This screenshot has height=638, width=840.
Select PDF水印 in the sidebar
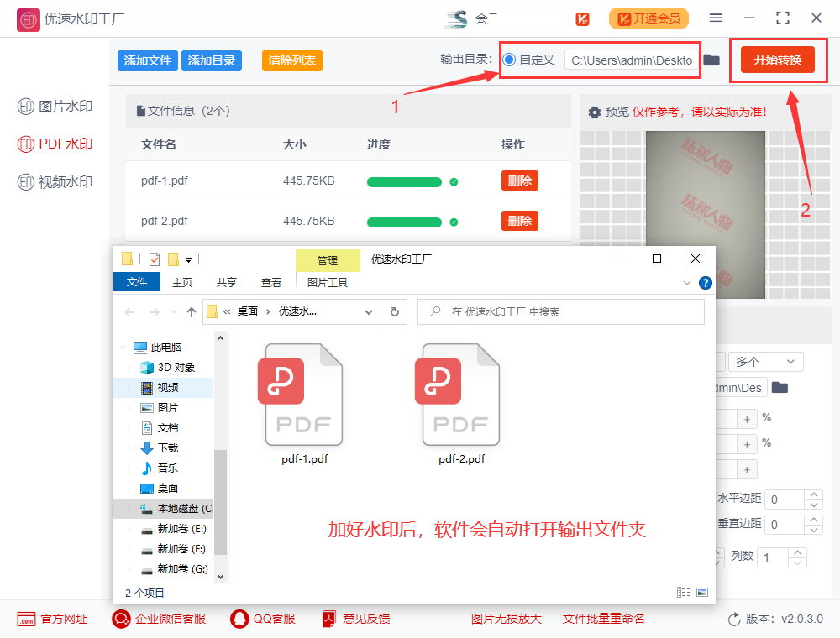[x=55, y=144]
